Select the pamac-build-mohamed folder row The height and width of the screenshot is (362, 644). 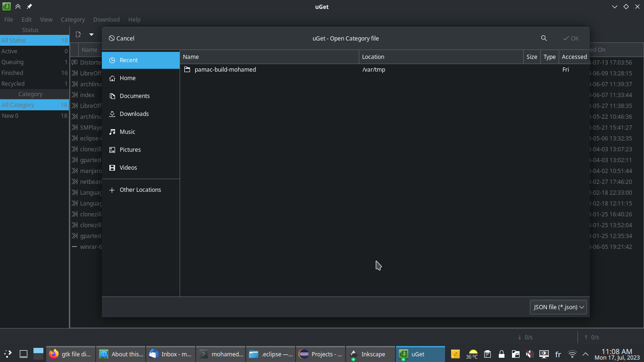click(x=385, y=69)
